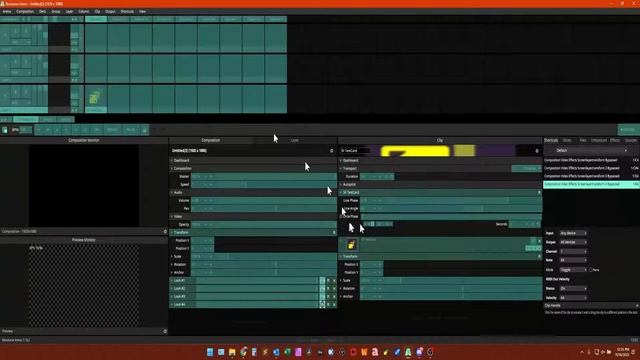This screenshot has width=640, height=360.
Task: Open the Shortcuts menu in menu bar
Action: click(127, 11)
